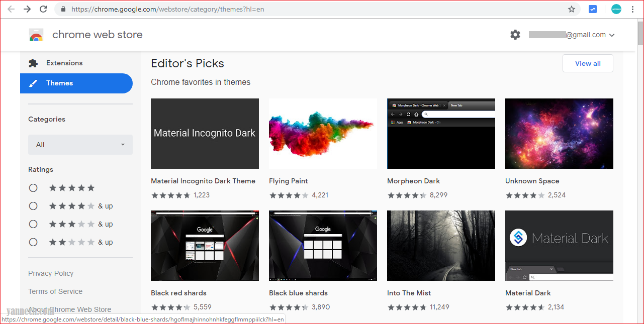
Task: Open the Chrome three-dot menu
Action: [x=632, y=9]
